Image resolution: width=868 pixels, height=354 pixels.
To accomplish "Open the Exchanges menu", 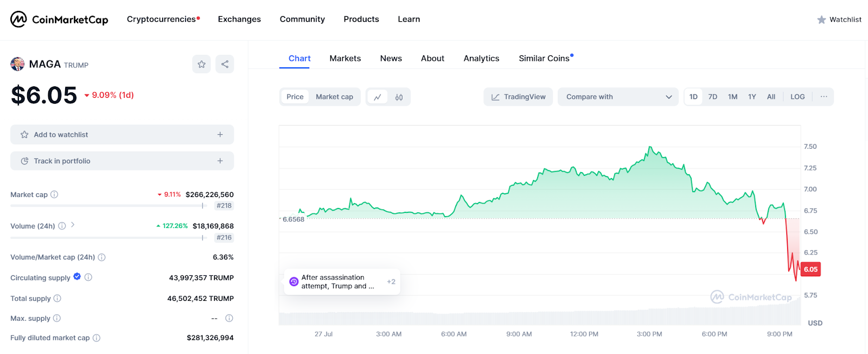I will 239,19.
